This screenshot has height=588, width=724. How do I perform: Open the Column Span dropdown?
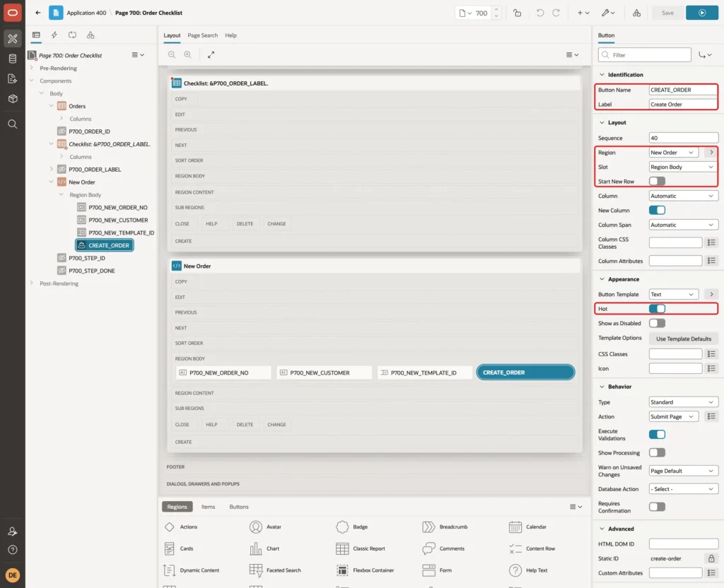684,225
